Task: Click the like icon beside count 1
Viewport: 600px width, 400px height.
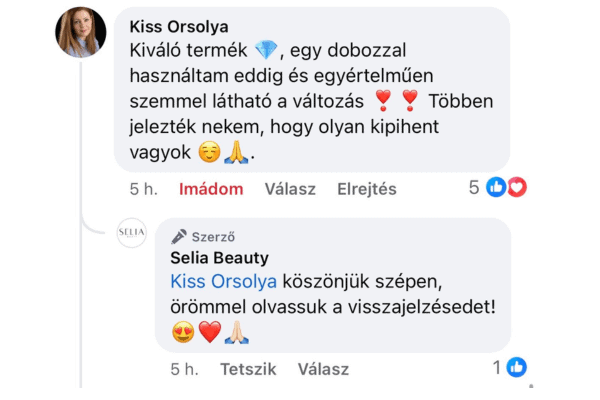Action: pos(516,368)
